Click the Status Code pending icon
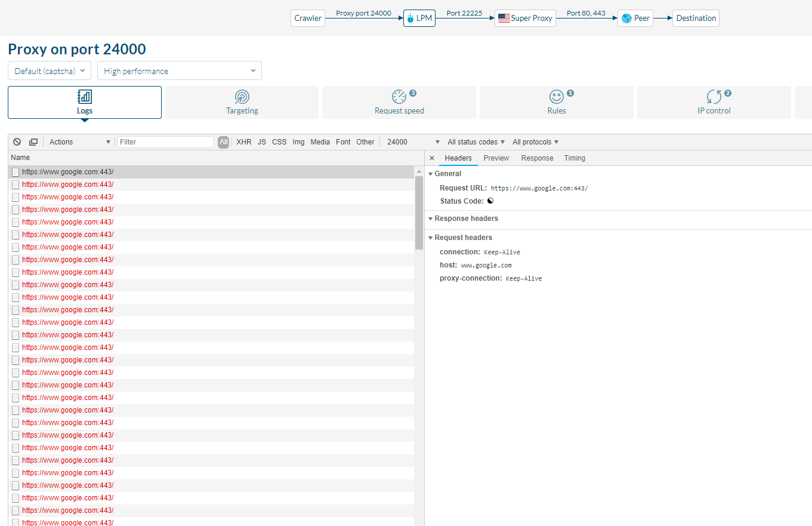 pos(490,201)
